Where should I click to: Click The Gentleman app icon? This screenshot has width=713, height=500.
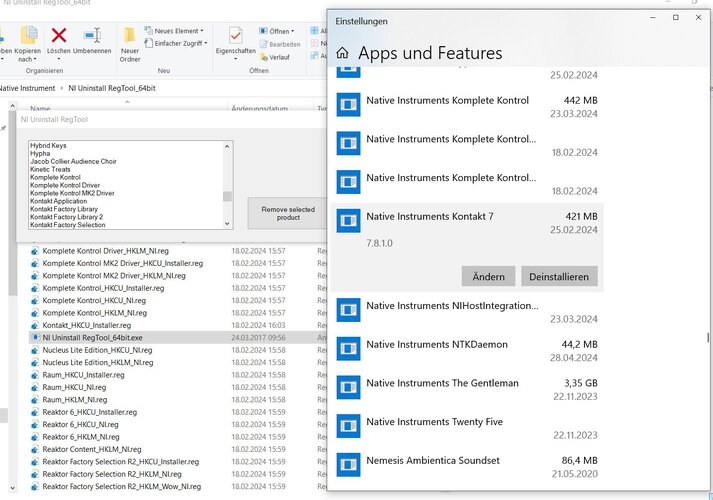tap(348, 387)
